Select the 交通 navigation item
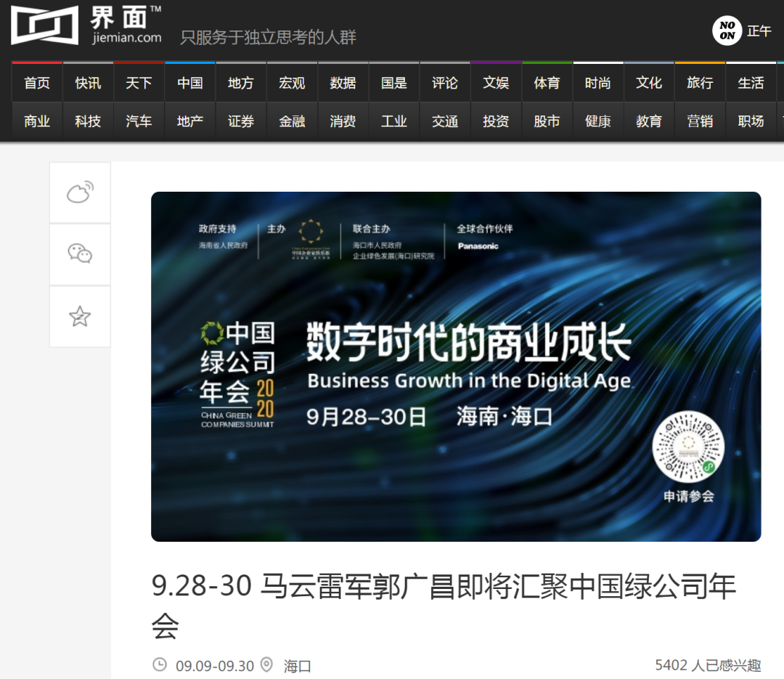 click(445, 121)
